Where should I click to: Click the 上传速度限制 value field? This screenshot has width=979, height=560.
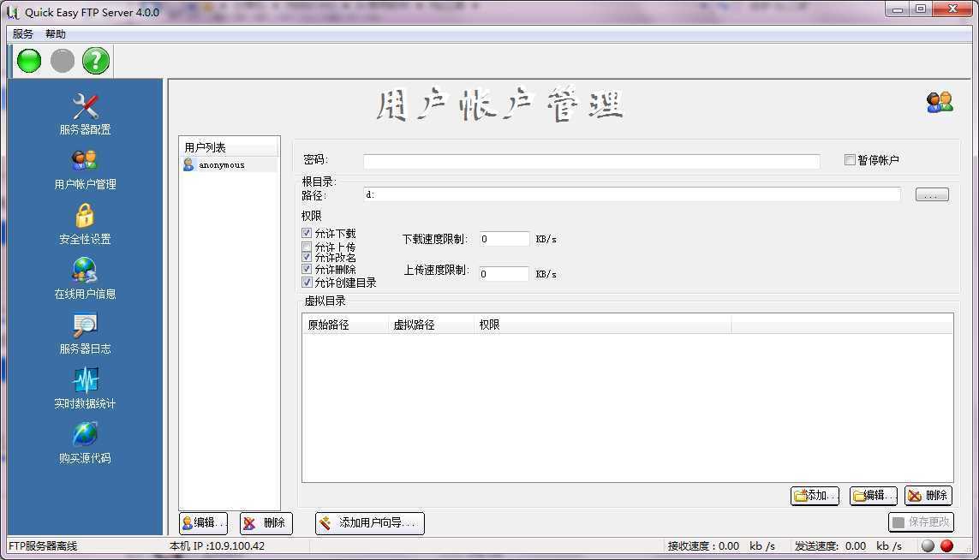click(x=504, y=274)
